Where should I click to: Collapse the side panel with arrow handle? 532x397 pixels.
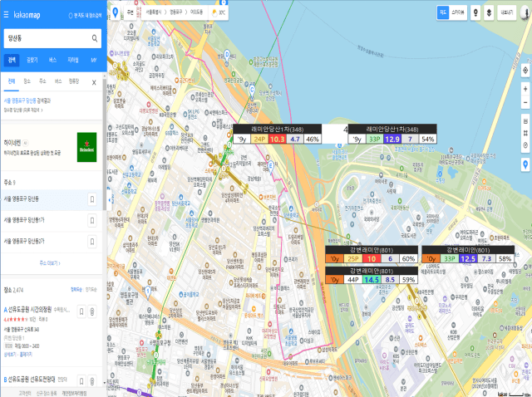[x=110, y=200]
